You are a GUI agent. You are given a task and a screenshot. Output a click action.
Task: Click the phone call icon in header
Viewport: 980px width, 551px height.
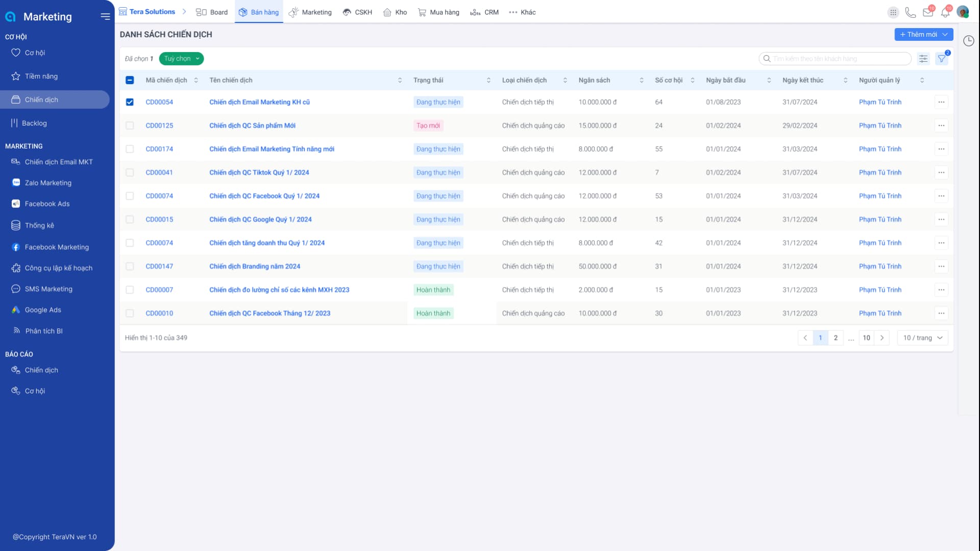pyautogui.click(x=910, y=12)
